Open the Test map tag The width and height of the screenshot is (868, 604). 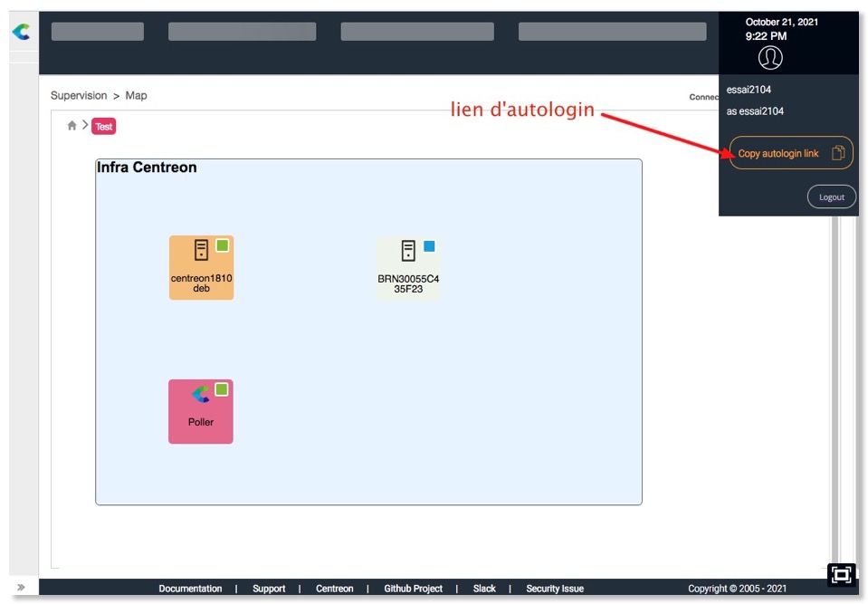pyautogui.click(x=103, y=126)
